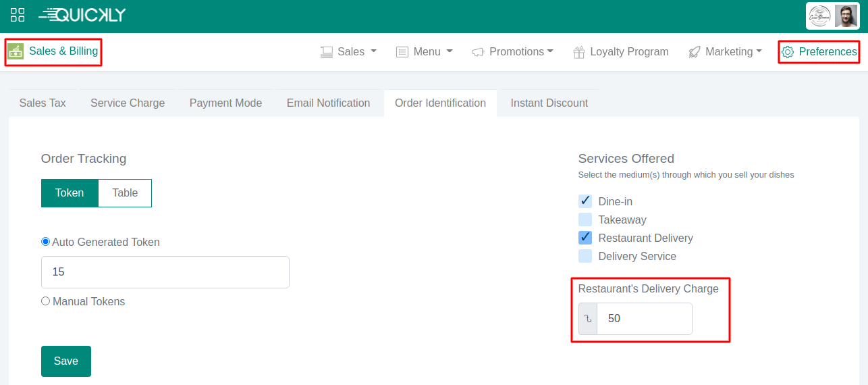This screenshot has width=868, height=385.
Task: Expand the Menu dropdown in navbar
Action: (425, 52)
